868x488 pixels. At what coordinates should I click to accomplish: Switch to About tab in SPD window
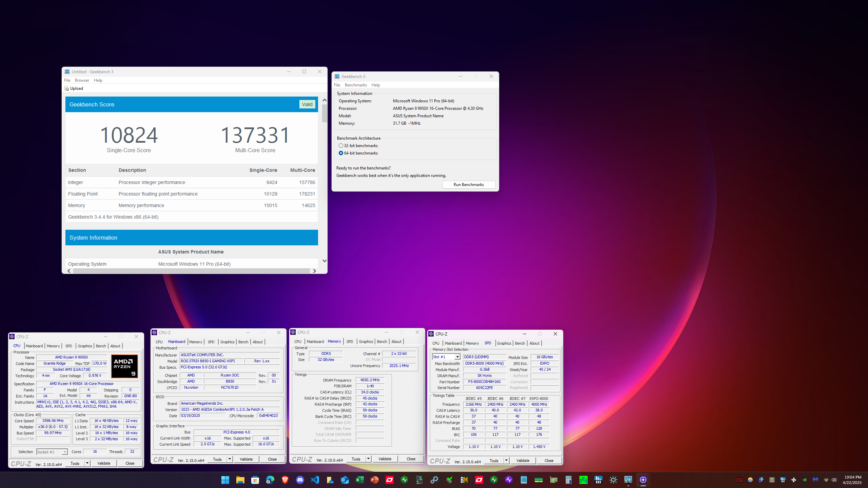pos(534,343)
